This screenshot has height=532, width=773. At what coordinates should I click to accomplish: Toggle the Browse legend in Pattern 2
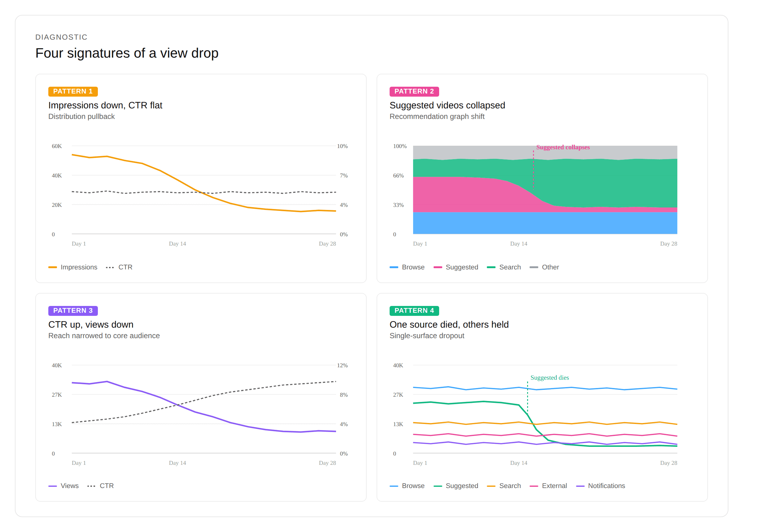click(x=407, y=267)
